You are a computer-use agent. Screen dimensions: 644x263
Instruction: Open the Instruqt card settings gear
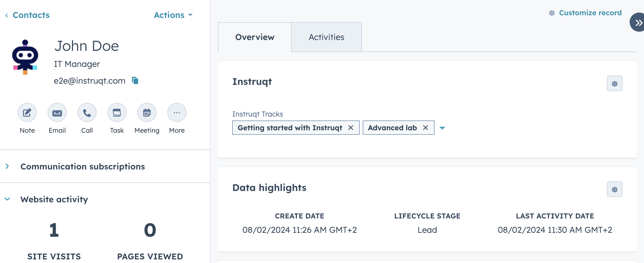tap(614, 84)
